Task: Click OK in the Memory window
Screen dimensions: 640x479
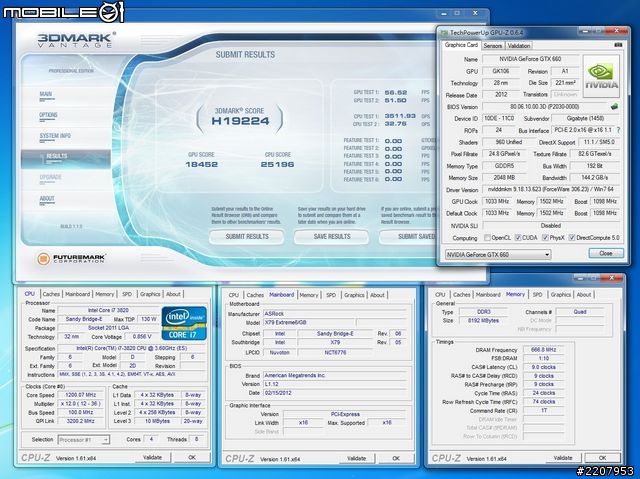Action: pos(602,458)
